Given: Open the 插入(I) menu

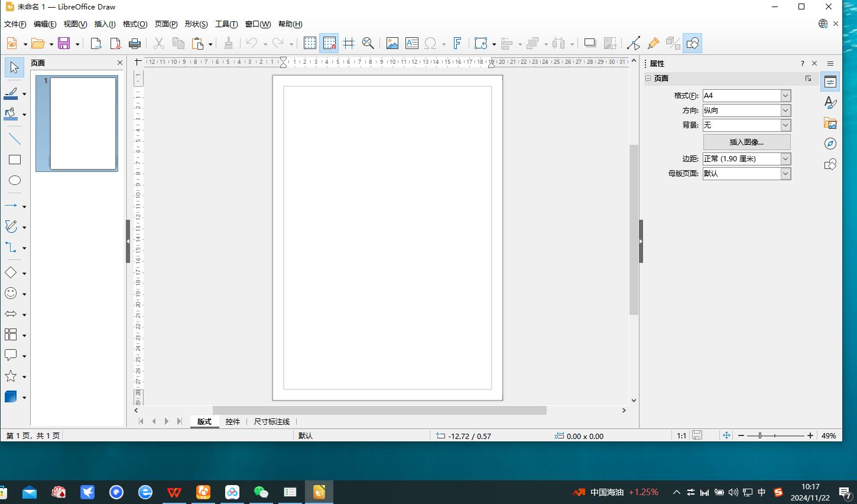Looking at the screenshot, I should tap(105, 24).
